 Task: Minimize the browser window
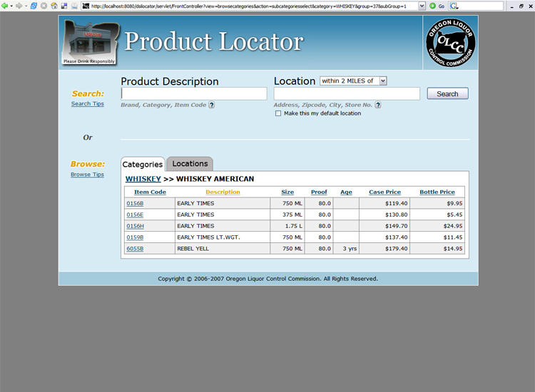point(511,6)
